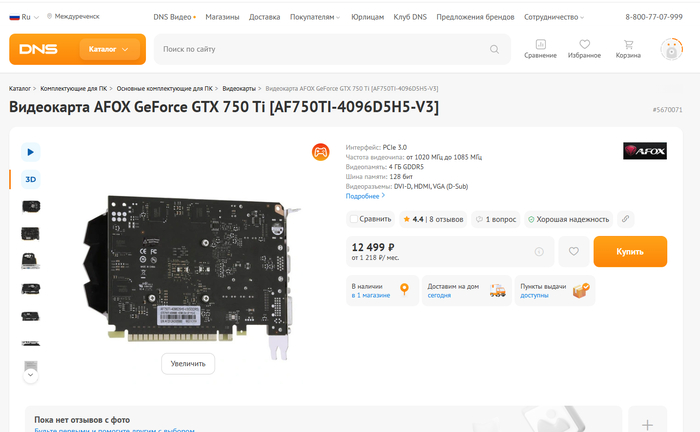The image size is (700, 432).
Task: Click the Увеличить enlarge button
Action: [188, 364]
